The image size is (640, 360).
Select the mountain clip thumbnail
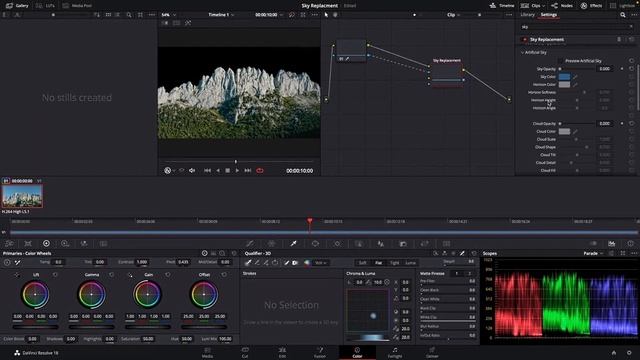click(x=22, y=196)
